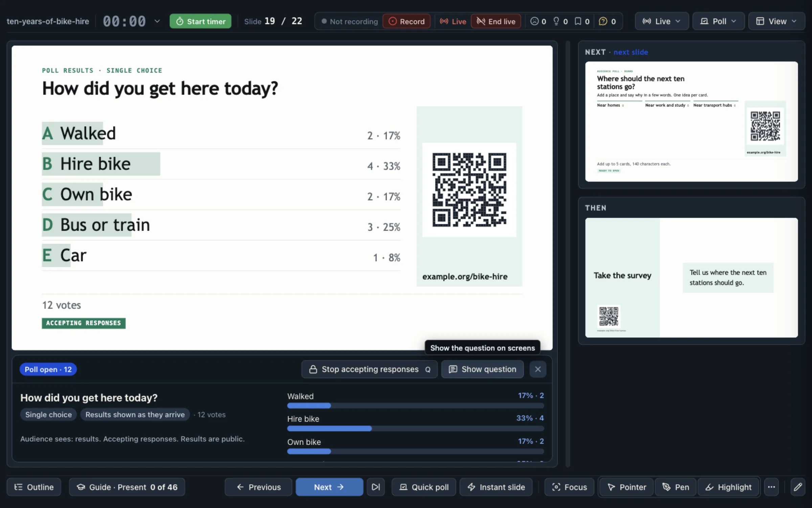Click Results shown as they arrive tag

tap(135, 415)
